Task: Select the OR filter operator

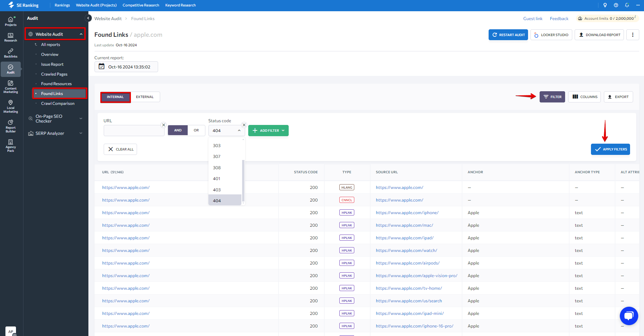Action: click(x=196, y=130)
